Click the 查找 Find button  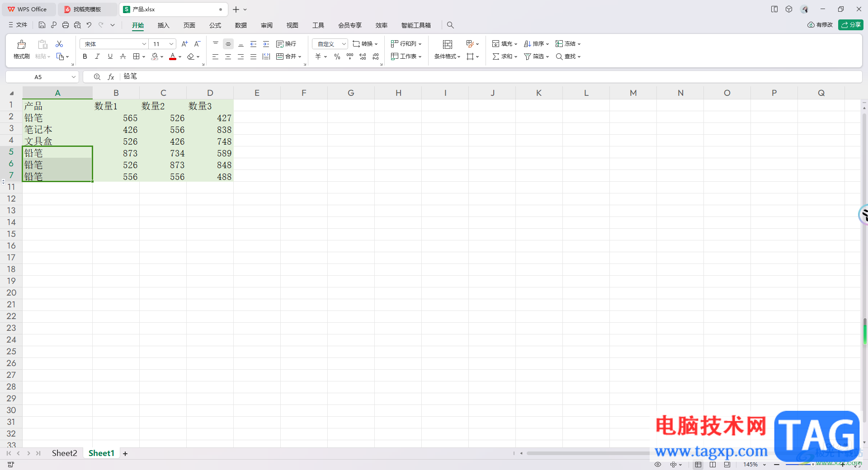pyautogui.click(x=568, y=56)
